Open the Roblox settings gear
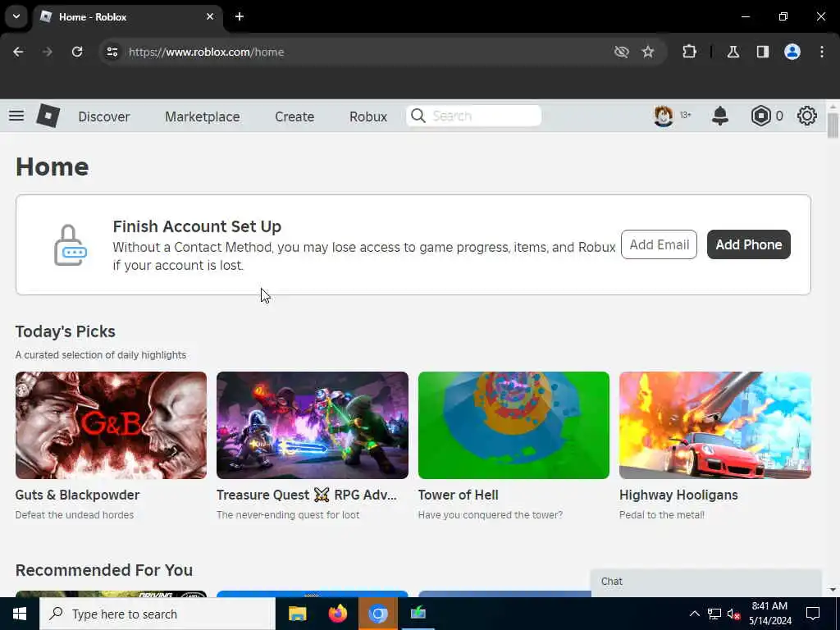Image resolution: width=840 pixels, height=630 pixels. tap(807, 116)
